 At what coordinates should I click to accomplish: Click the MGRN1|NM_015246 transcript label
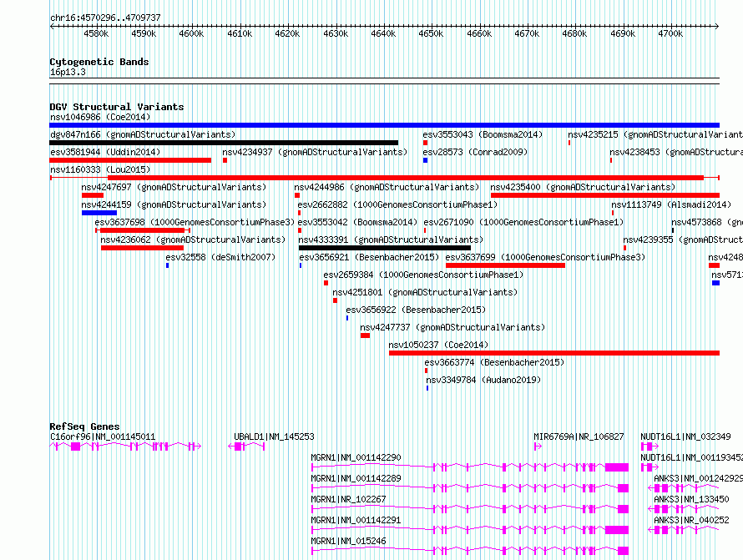[x=348, y=541]
